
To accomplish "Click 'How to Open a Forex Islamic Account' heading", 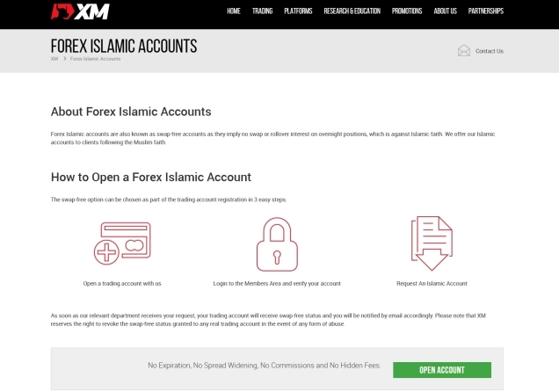I will pyautogui.click(x=151, y=178).
